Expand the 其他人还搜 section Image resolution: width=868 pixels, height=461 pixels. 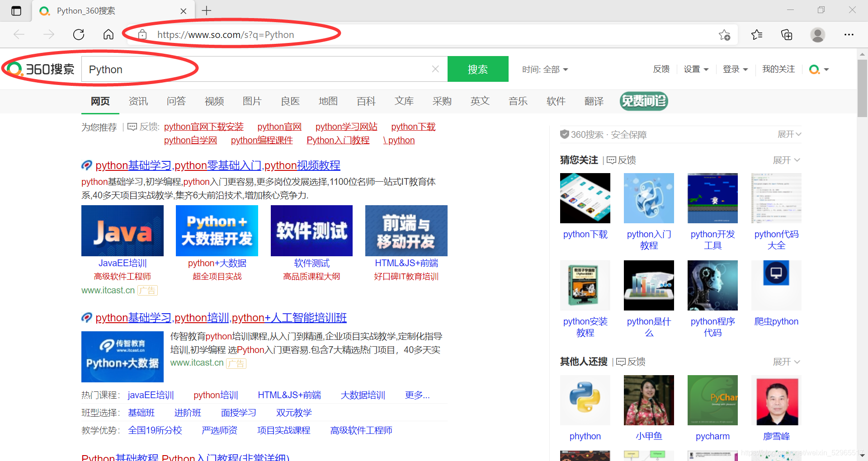(787, 362)
